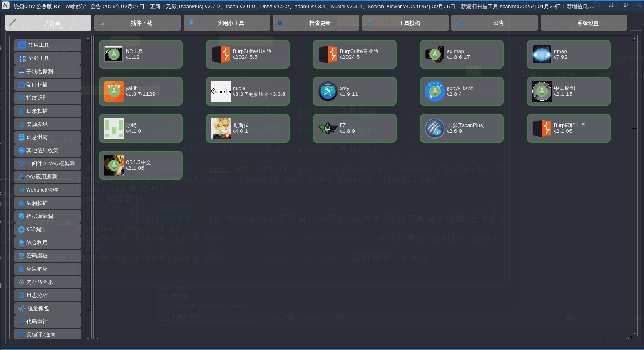Choose 漏洞扫描 category in sidebar
The image size is (644, 350).
47,203
